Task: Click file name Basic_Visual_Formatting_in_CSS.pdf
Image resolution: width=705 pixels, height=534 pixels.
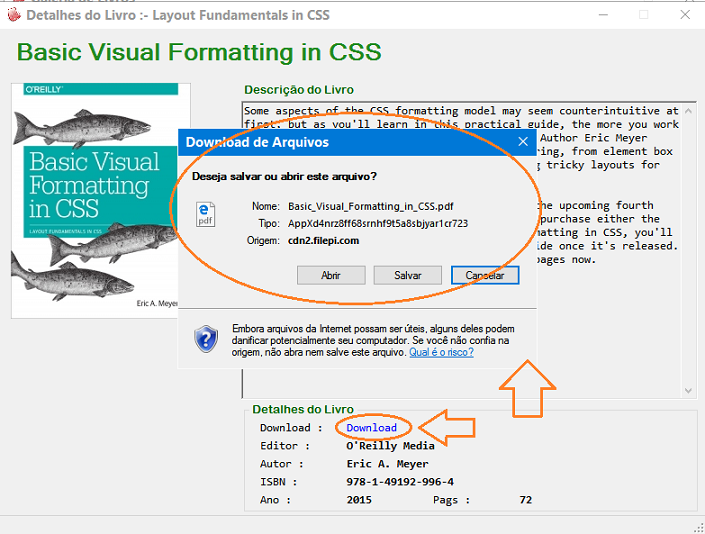Action: [370, 206]
